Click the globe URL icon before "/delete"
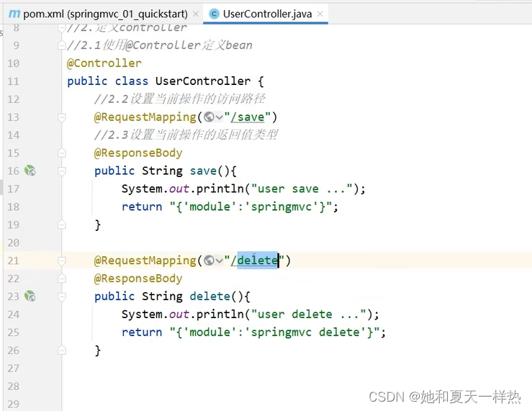This screenshot has width=532, height=411. click(x=209, y=261)
